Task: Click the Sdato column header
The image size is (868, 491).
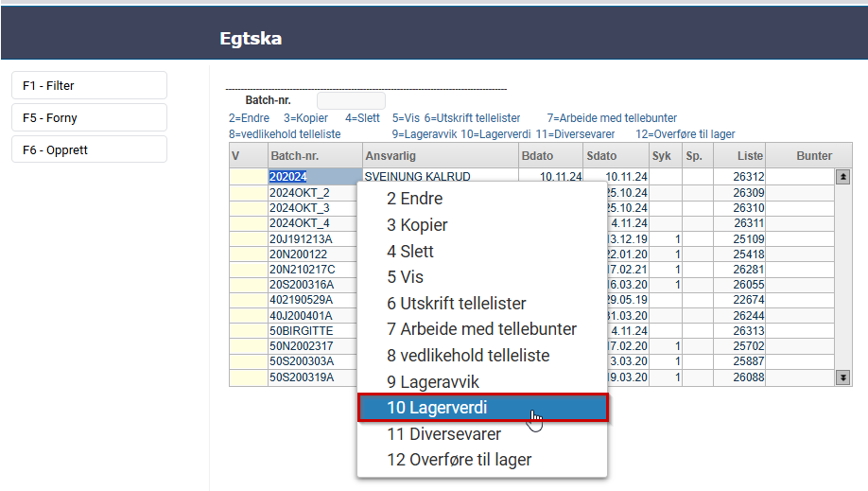Action: (x=616, y=156)
